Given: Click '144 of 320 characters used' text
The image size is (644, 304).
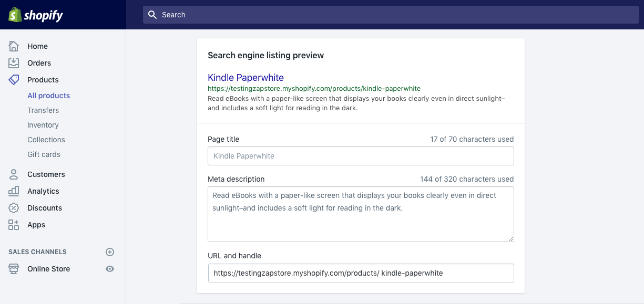Looking at the screenshot, I should pos(467,179).
